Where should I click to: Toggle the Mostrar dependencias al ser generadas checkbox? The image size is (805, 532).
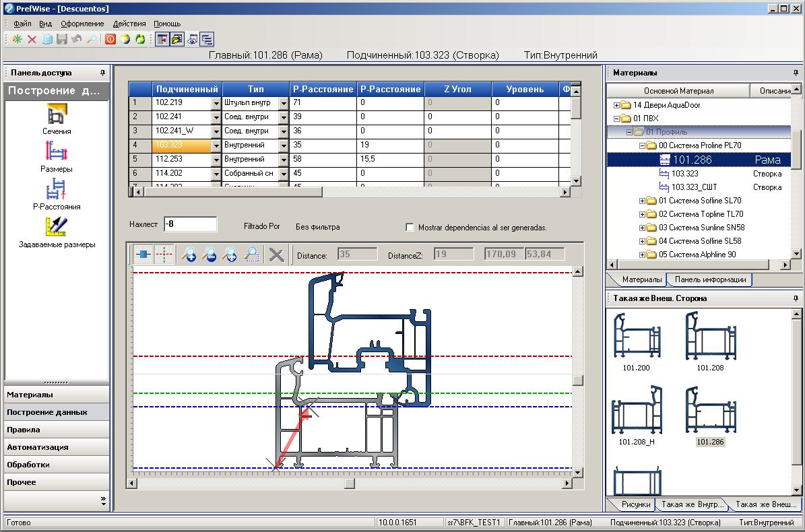410,227
